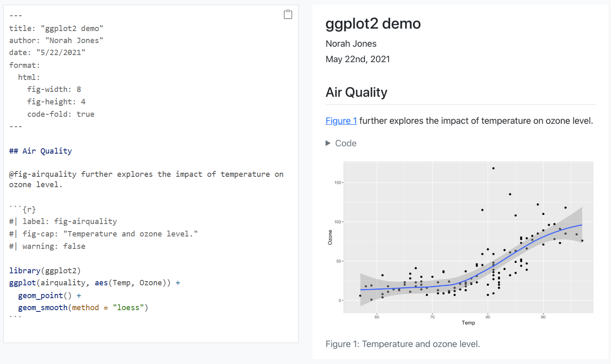Viewport: 611px width, 364px height.
Task: Click the rendered "ggplot2 demo" page title
Action: 373,24
